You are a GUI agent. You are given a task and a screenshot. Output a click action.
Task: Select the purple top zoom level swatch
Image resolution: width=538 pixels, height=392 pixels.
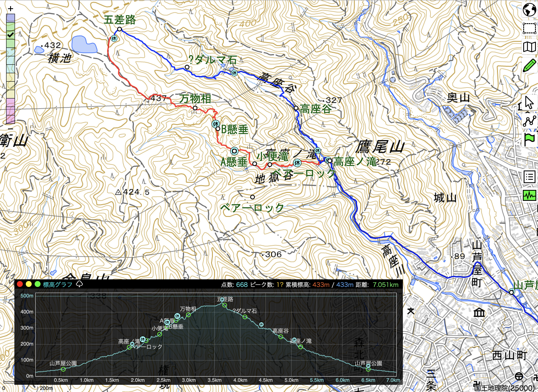(x=10, y=18)
